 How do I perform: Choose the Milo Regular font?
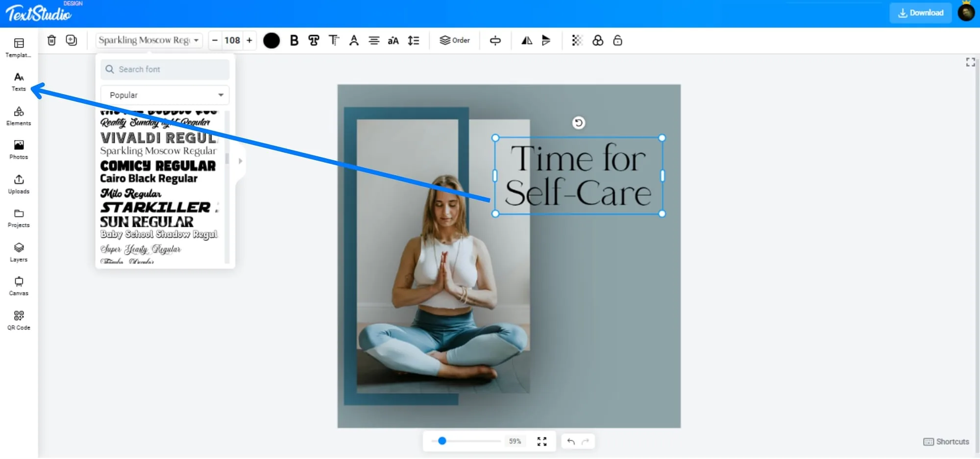click(131, 193)
